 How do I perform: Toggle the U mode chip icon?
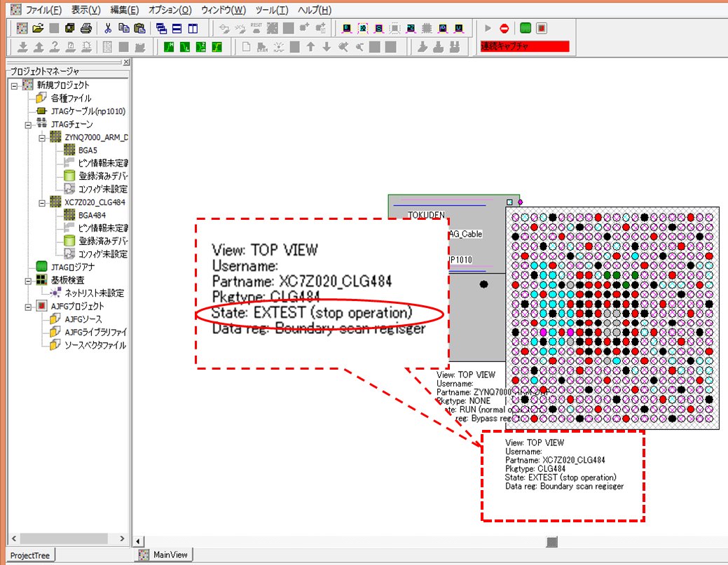pyautogui.click(x=458, y=29)
